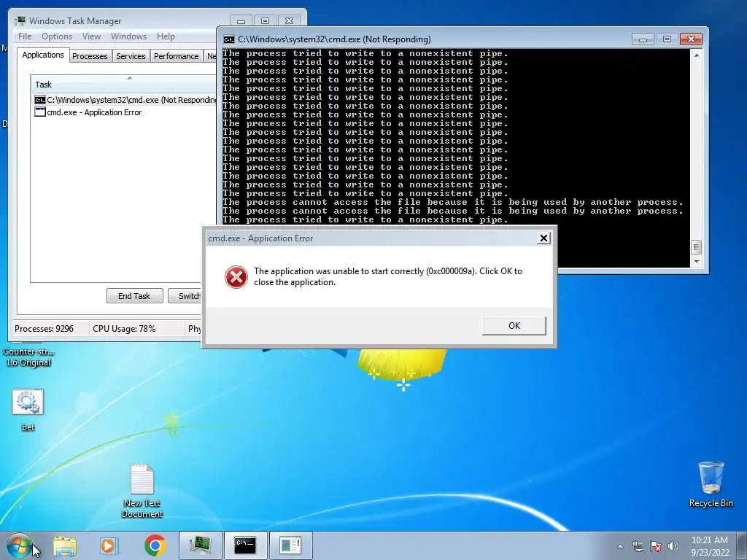Image resolution: width=747 pixels, height=560 pixels.
Task: Maximize the Windows Task Manager window
Action: [265, 21]
